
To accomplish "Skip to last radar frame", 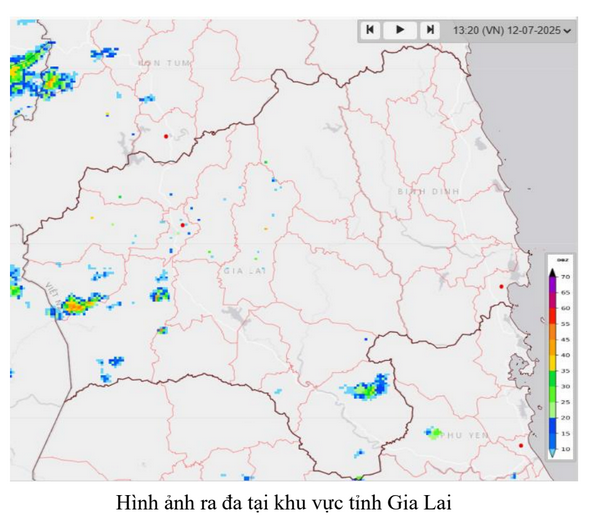I will tap(430, 30).
